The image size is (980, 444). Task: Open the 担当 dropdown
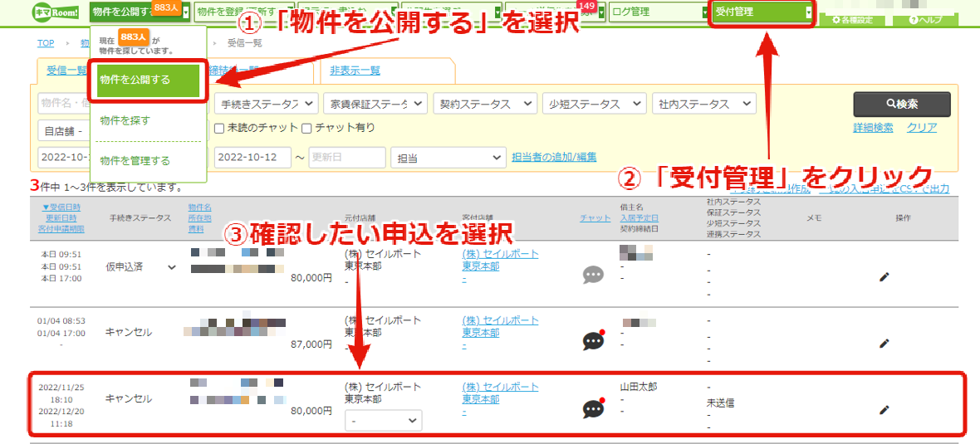(x=448, y=158)
